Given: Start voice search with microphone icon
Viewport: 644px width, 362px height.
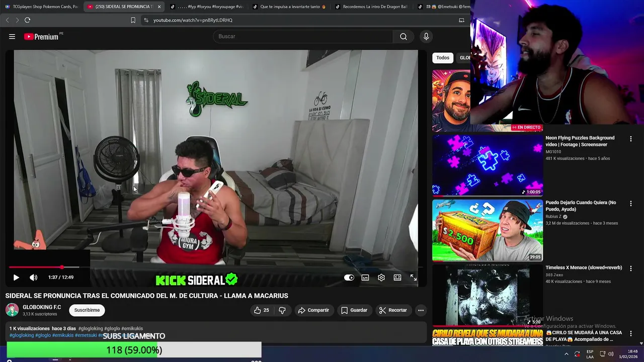Looking at the screenshot, I should point(426,36).
